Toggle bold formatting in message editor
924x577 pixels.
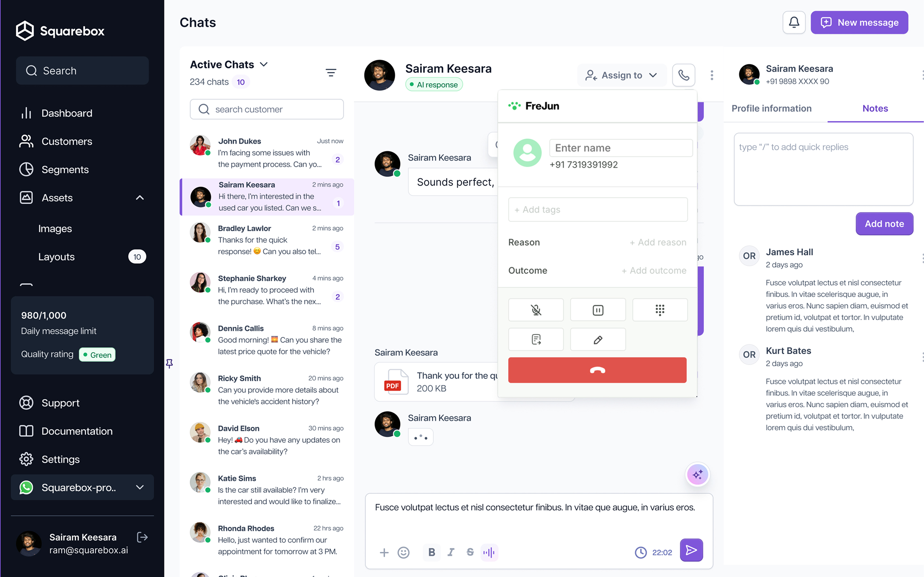pos(431,552)
